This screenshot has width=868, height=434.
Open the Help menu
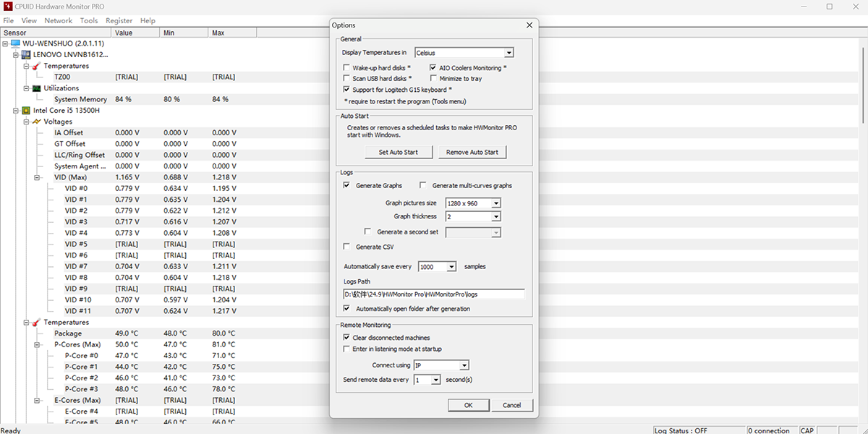click(148, 21)
